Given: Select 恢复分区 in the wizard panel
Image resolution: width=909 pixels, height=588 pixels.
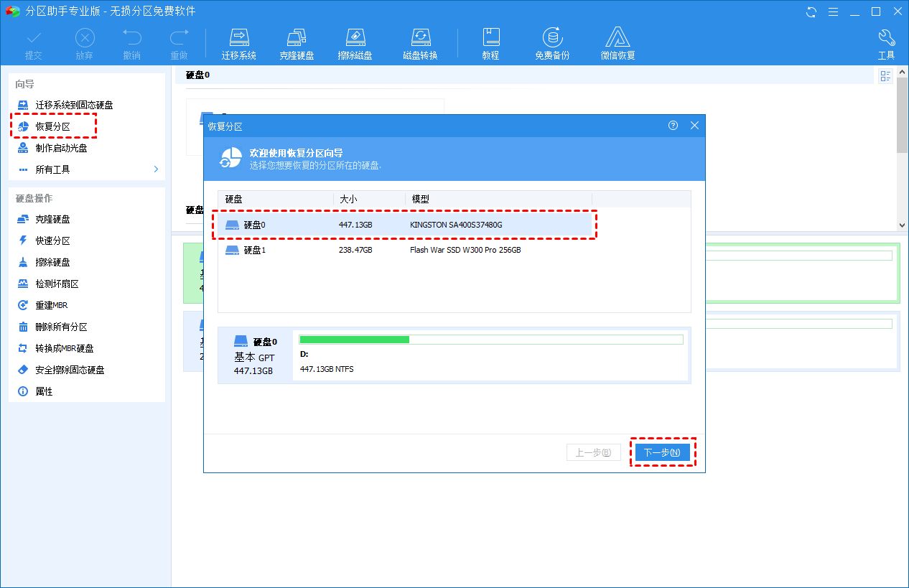Looking at the screenshot, I should tap(54, 126).
